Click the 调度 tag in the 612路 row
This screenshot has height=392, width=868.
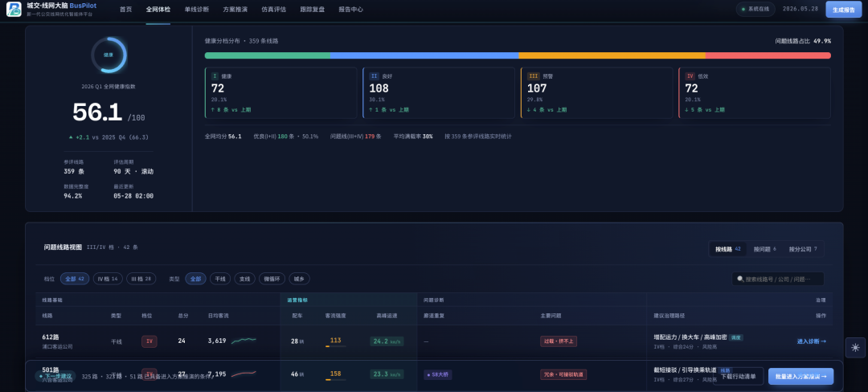point(735,337)
